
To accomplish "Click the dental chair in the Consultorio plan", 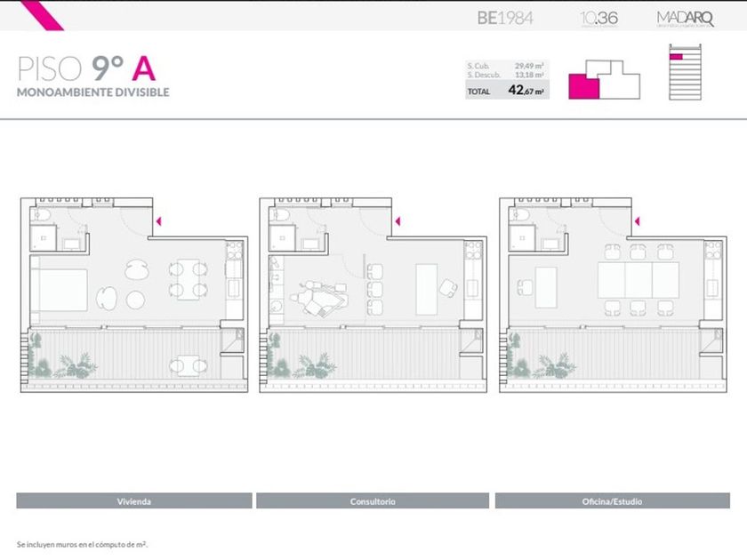I will tap(318, 299).
